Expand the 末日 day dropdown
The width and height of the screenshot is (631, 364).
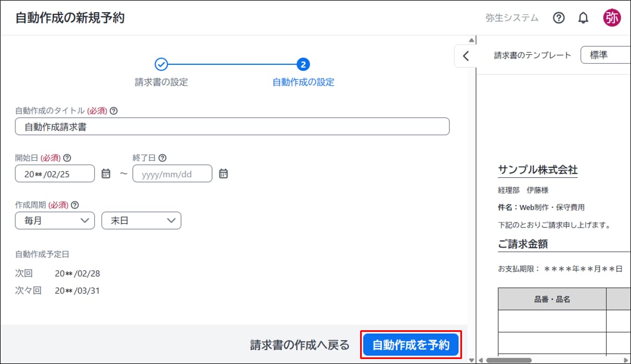[141, 221]
